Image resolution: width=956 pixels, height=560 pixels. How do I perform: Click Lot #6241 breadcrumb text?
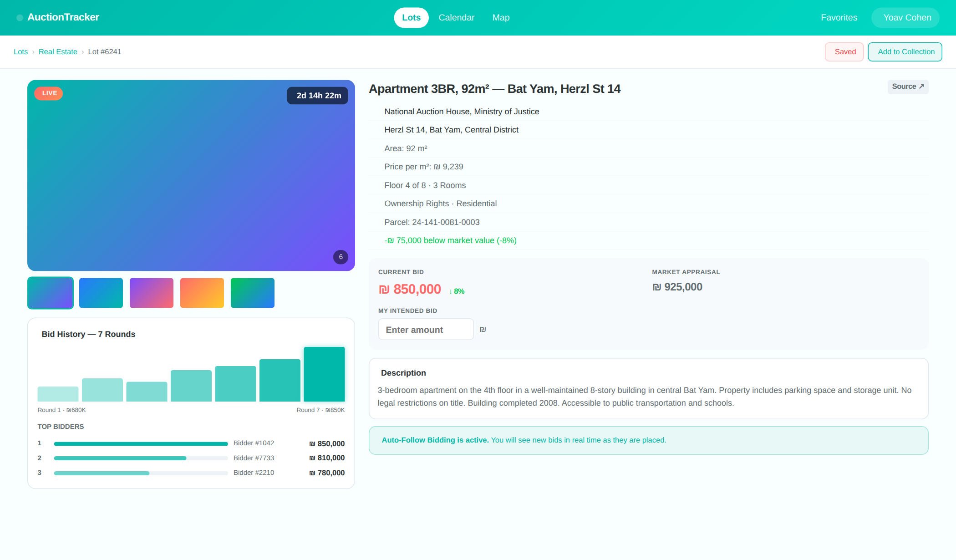[105, 52]
